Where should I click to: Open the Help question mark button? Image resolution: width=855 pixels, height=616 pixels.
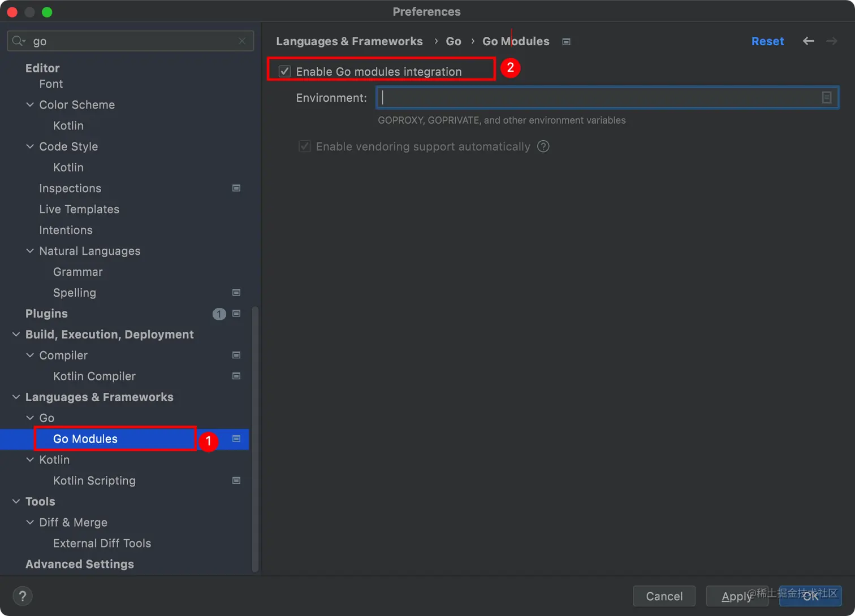click(x=23, y=596)
